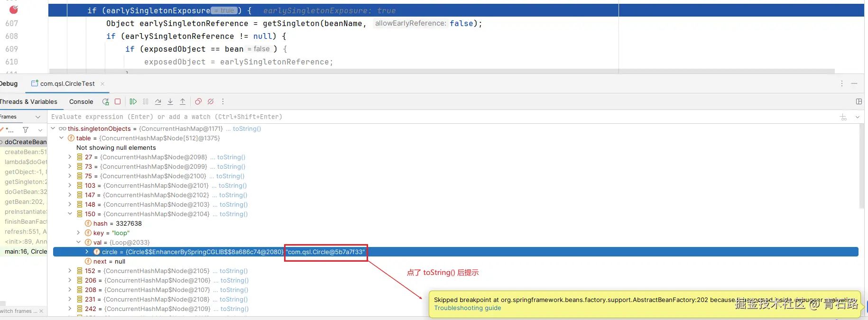Select the getSingleton stack frame
This screenshot has height=320, width=868.
tap(24, 182)
